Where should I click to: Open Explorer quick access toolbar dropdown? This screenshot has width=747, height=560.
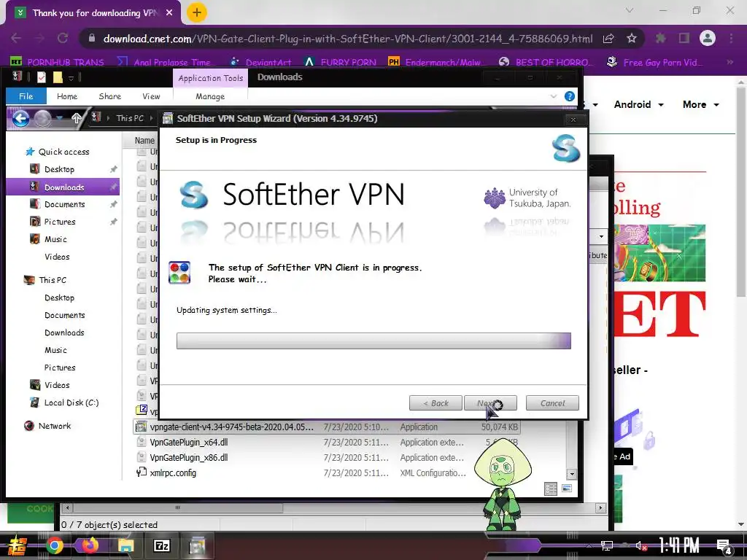(71, 77)
